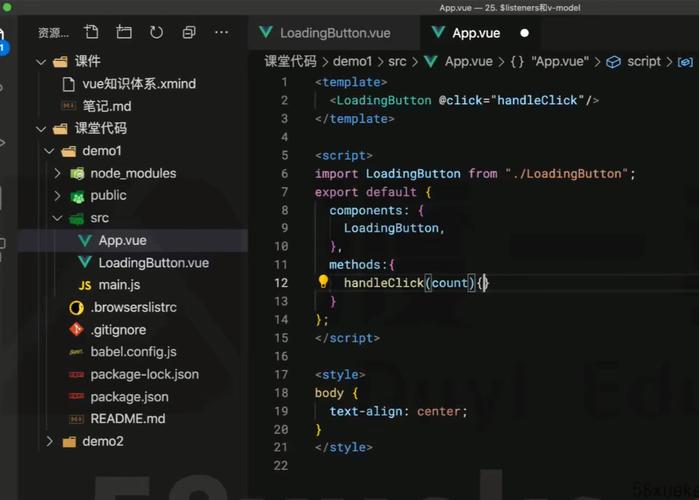Open the .browserslistrc file

134,307
